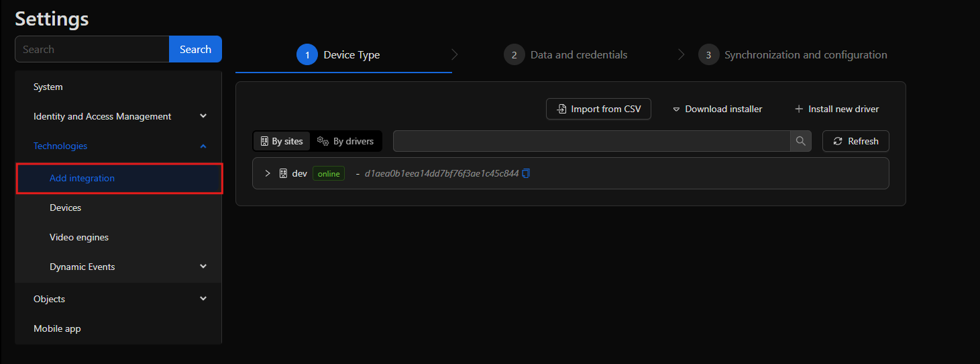
Task: Focus the Settings search input field
Action: click(92, 49)
